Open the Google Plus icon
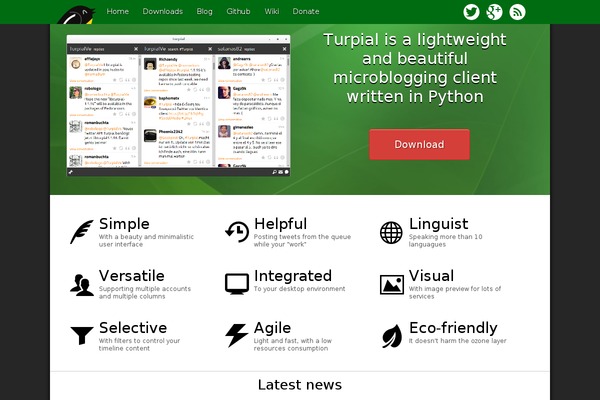The height and width of the screenshot is (400, 600). point(494,12)
